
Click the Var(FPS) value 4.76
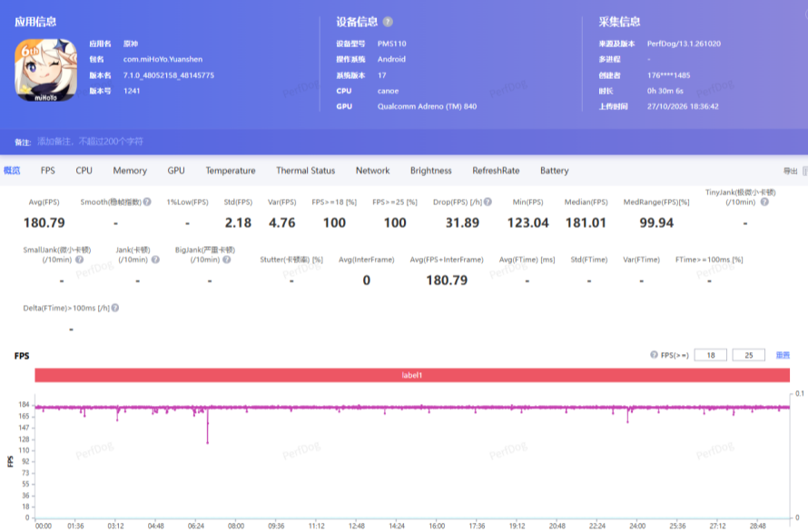281,222
